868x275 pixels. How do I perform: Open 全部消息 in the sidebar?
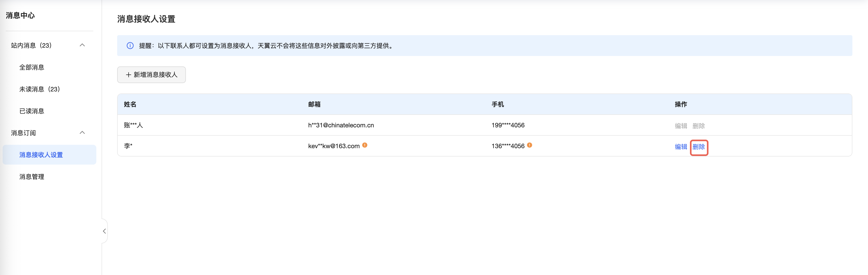(x=32, y=67)
